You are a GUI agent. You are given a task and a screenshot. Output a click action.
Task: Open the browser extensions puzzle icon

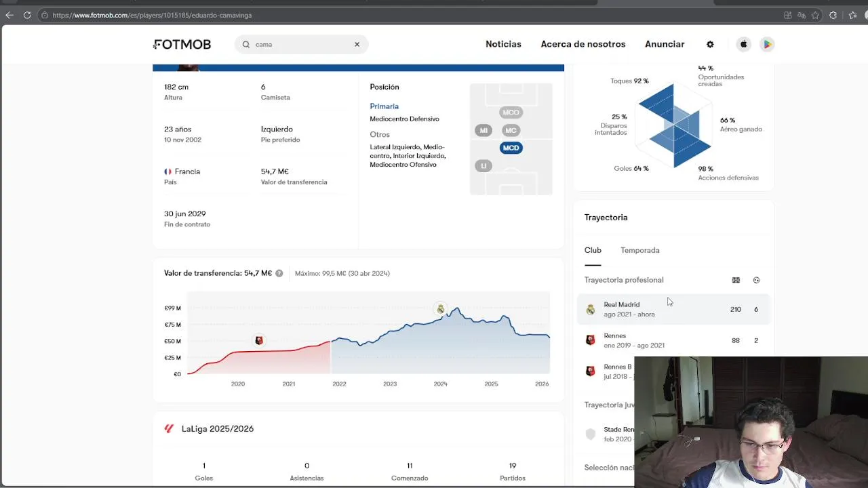tap(833, 15)
